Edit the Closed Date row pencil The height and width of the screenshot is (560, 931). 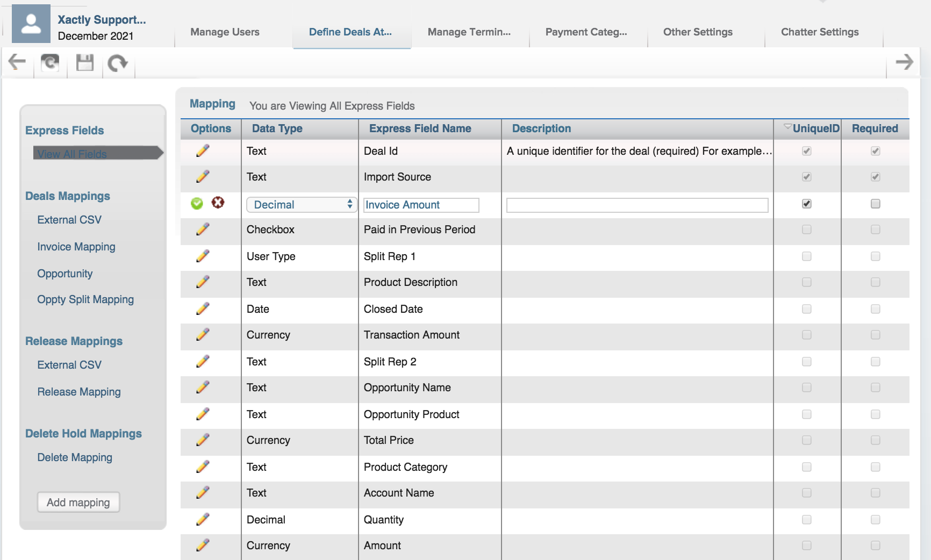(203, 309)
